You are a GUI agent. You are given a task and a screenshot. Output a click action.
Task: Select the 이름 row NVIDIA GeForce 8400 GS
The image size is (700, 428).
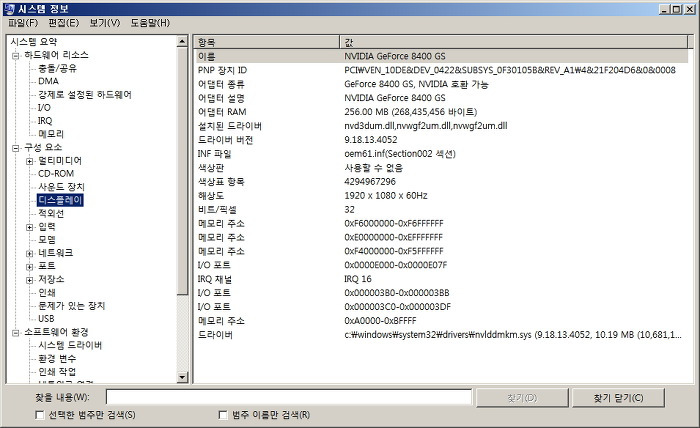coord(442,56)
